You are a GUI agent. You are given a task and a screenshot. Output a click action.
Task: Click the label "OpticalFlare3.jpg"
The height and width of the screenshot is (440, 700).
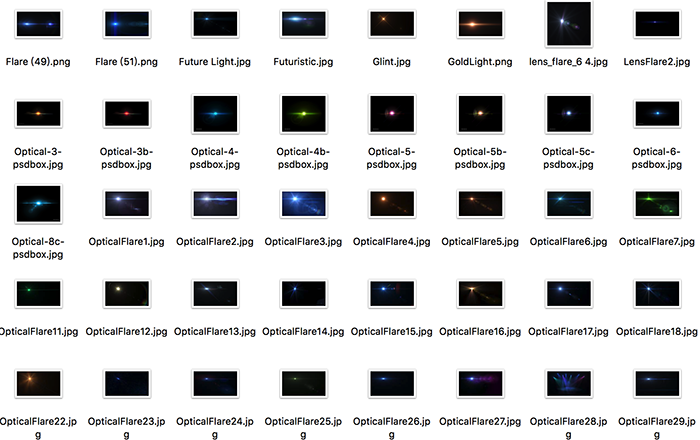tap(303, 242)
